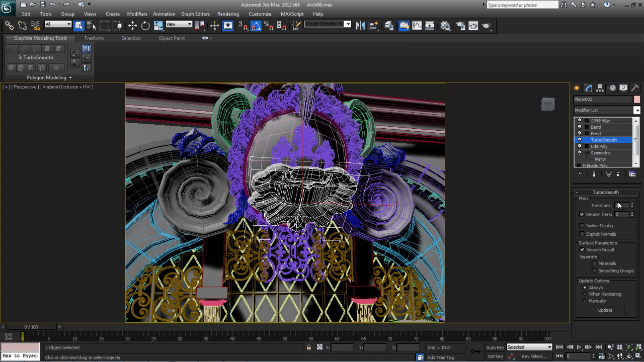The width and height of the screenshot is (644, 362).
Task: Enable the Isoline Display checkbox
Action: pyautogui.click(x=582, y=226)
